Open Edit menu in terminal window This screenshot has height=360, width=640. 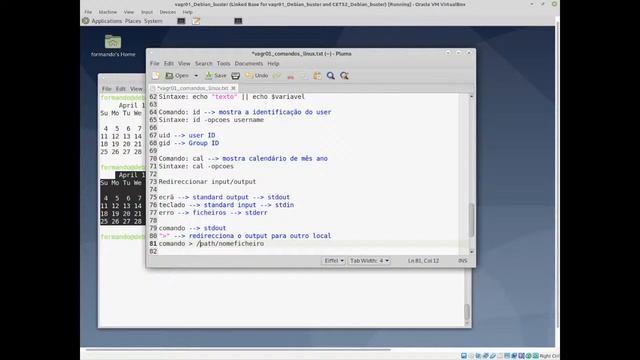pyautogui.click(x=120, y=89)
